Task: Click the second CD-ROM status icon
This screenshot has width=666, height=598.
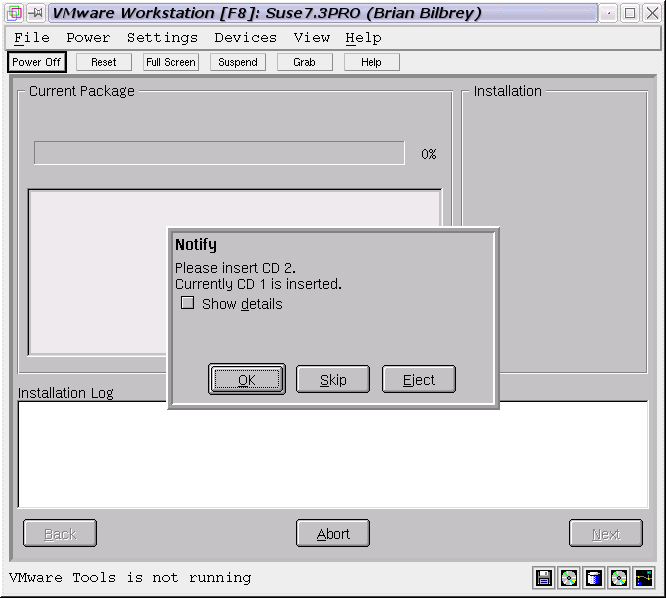Action: pyautogui.click(x=619, y=578)
